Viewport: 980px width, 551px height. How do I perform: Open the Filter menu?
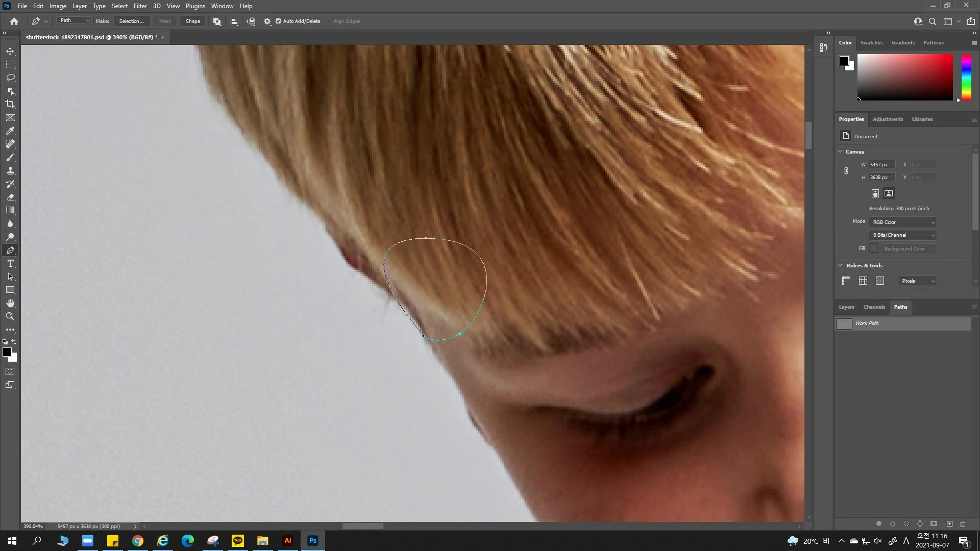click(x=140, y=6)
